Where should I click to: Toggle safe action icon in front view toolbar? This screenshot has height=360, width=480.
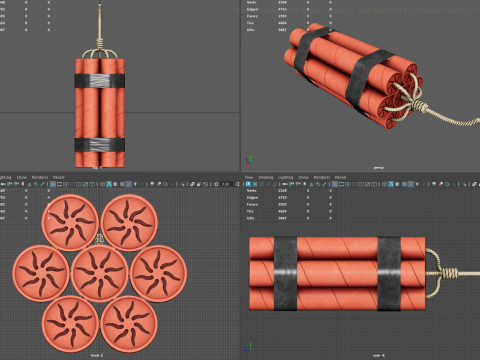point(85,184)
